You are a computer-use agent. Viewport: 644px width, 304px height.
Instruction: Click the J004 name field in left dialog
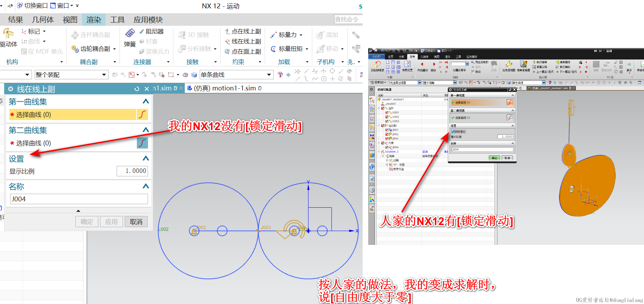click(79, 199)
